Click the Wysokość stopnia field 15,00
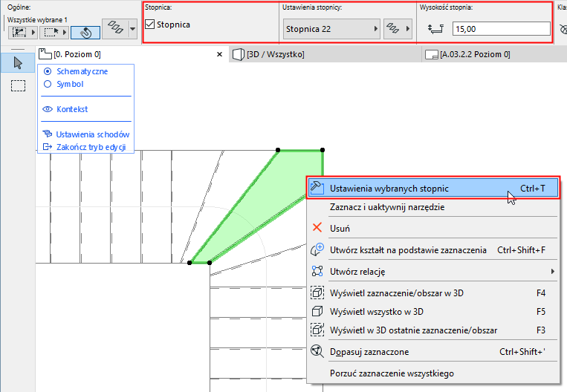The height and width of the screenshot is (392, 567). pos(501,29)
